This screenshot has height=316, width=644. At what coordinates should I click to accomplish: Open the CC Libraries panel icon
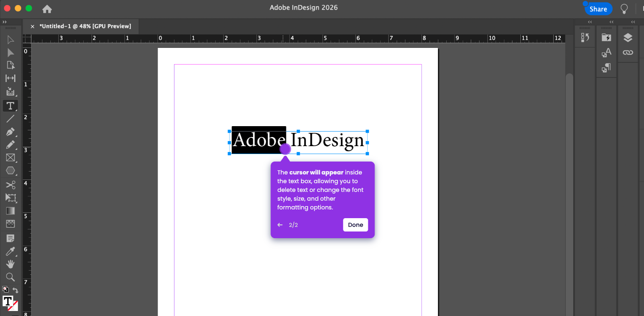pyautogui.click(x=606, y=37)
